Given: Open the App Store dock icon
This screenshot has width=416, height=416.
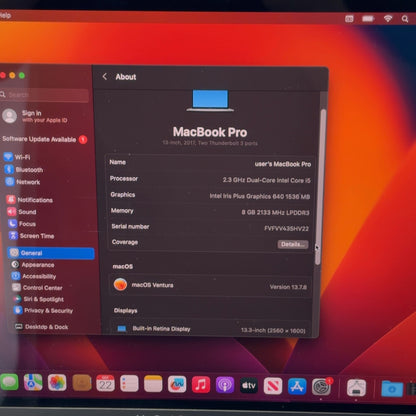Looking at the screenshot, I should coord(297,387).
